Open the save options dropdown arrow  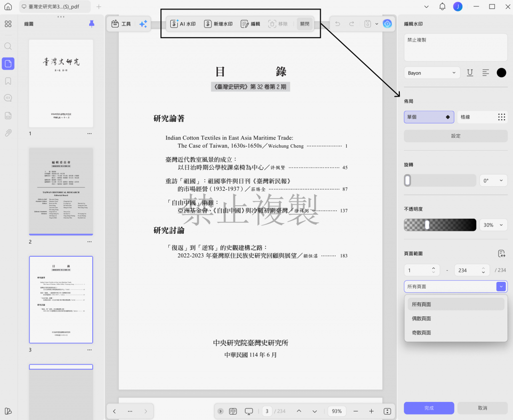[x=377, y=24]
